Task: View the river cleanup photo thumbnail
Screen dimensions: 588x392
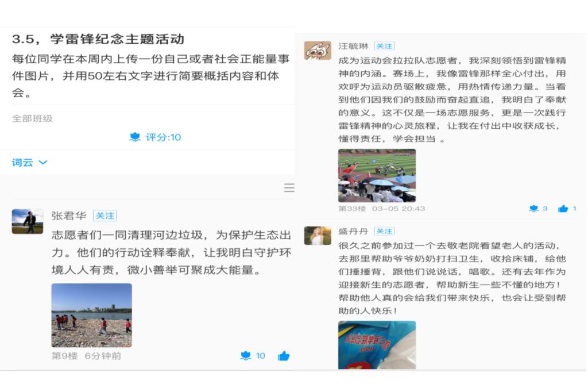Action: click(x=91, y=315)
